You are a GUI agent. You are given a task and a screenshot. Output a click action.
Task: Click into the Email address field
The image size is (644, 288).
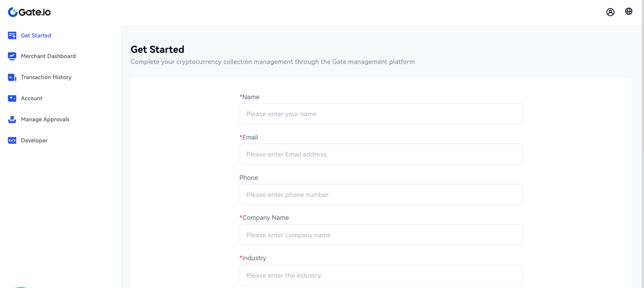(381, 154)
